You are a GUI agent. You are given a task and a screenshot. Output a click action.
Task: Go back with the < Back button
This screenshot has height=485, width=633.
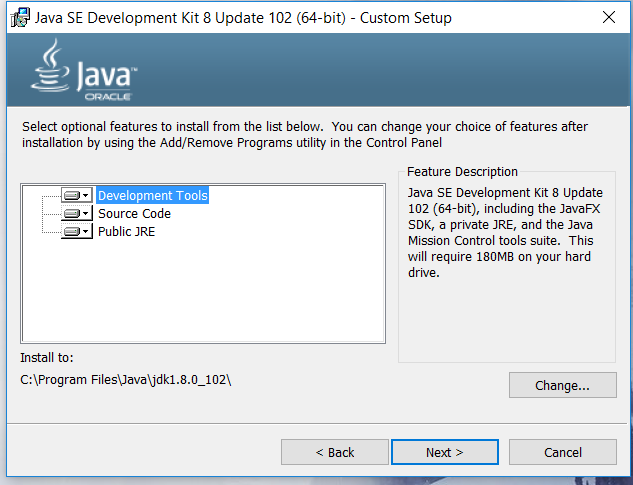pos(335,452)
